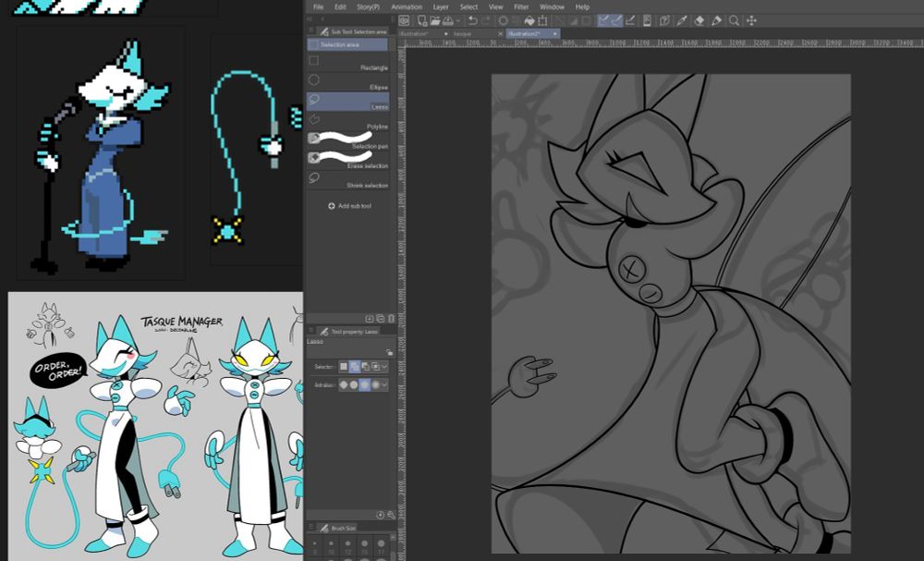Set selection mode to Add to selection
924x561 pixels.
[x=354, y=367]
